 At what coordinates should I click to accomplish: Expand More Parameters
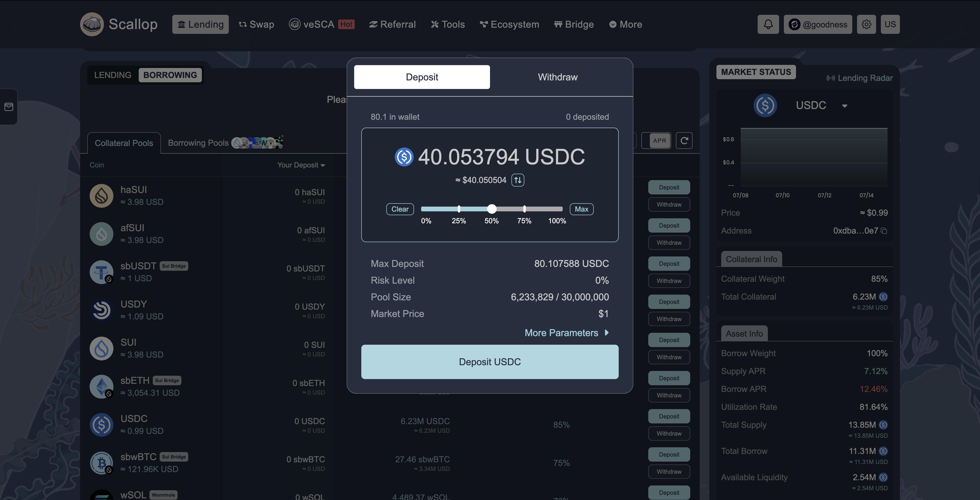click(567, 333)
